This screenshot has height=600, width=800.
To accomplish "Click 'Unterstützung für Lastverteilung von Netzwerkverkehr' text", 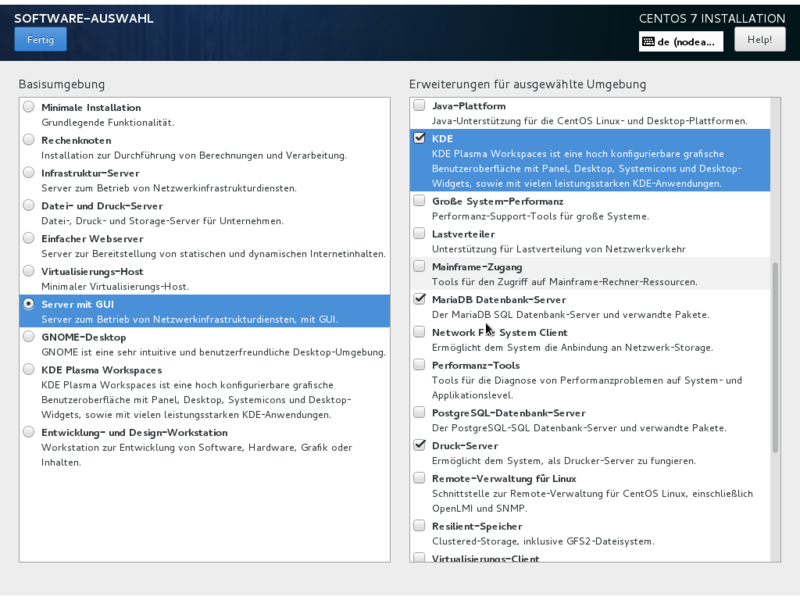I will click(559, 249).
